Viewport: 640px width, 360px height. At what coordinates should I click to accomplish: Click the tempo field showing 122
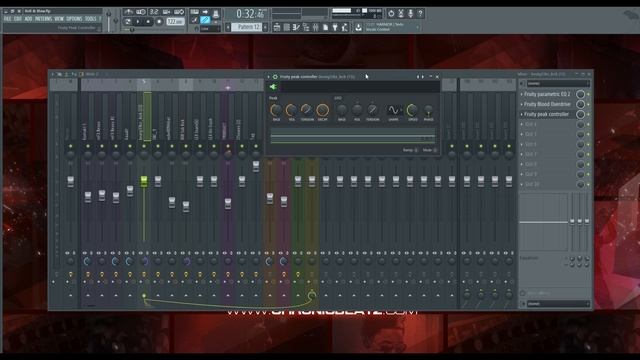point(175,22)
